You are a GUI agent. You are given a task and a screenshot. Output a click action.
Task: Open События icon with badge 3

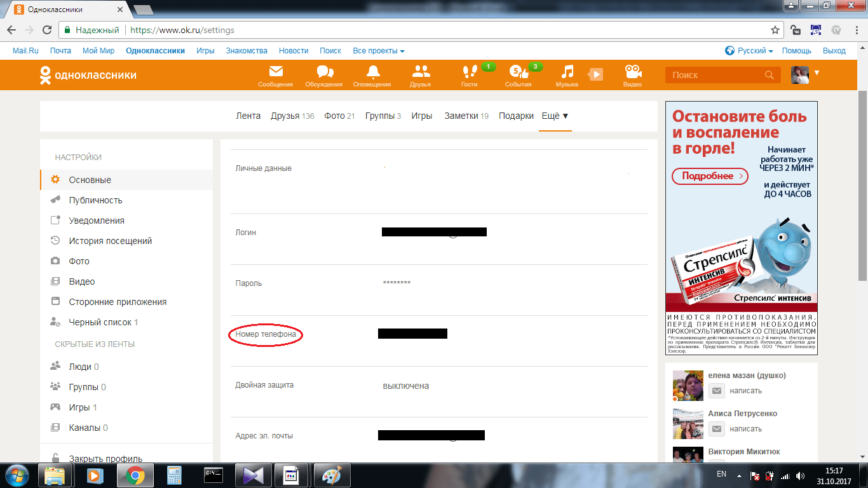[519, 75]
